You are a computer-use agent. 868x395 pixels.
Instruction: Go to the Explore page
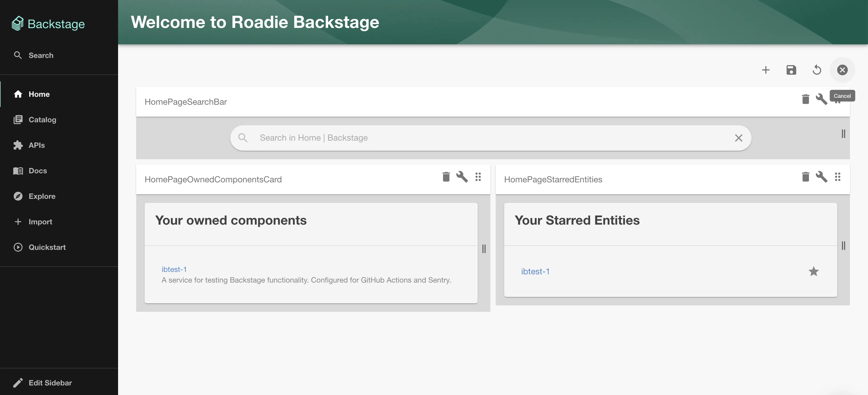(x=42, y=196)
